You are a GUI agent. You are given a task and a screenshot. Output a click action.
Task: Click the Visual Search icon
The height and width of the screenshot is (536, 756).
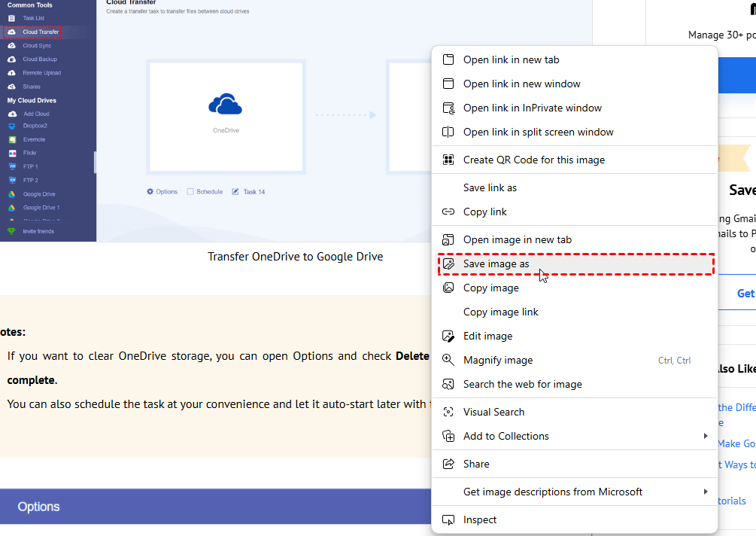coord(448,412)
